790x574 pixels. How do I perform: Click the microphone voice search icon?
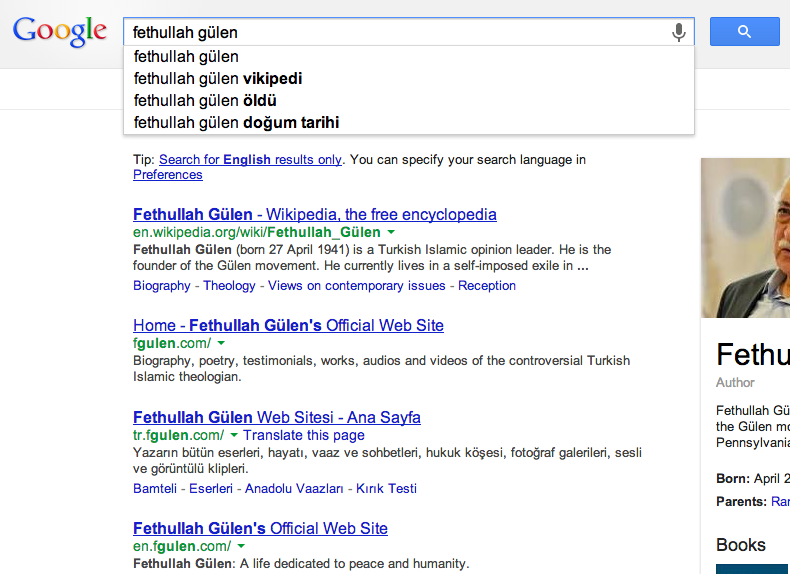(679, 32)
